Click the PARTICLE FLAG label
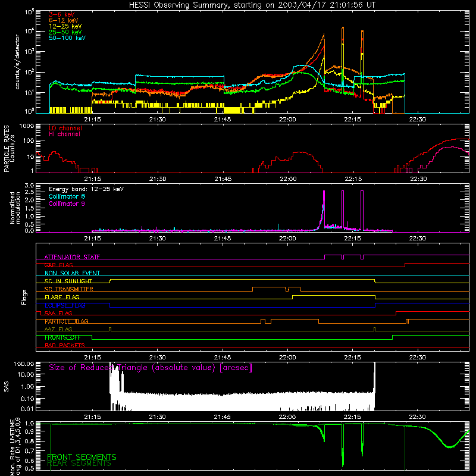 tap(67, 321)
